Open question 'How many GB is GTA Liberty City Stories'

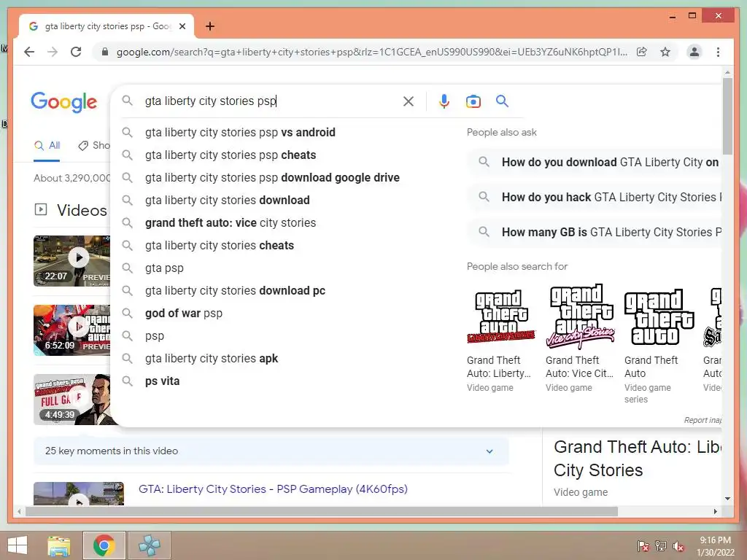coord(595,232)
